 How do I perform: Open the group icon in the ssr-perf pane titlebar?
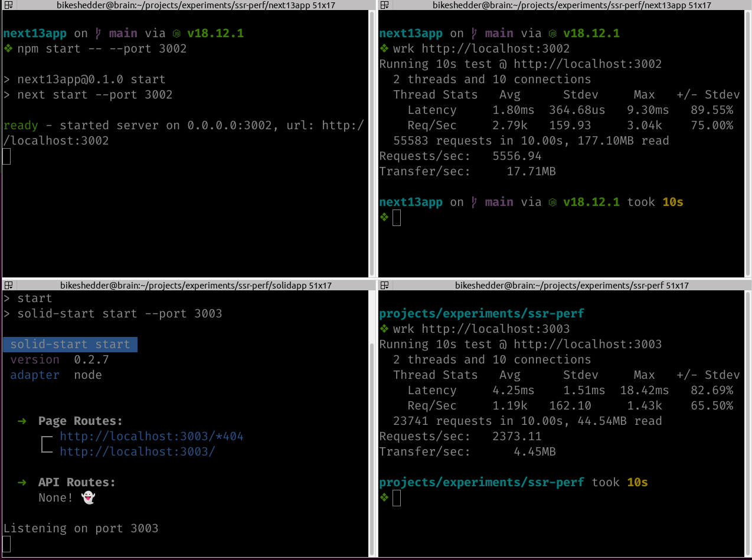pos(384,286)
